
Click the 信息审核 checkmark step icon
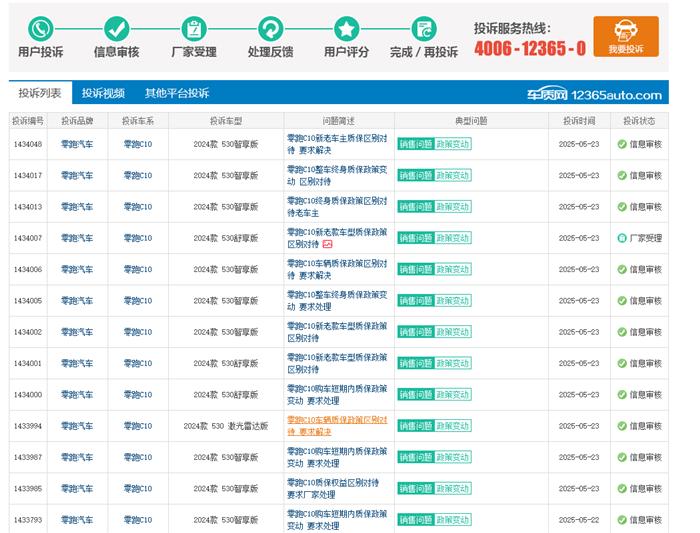(x=117, y=29)
